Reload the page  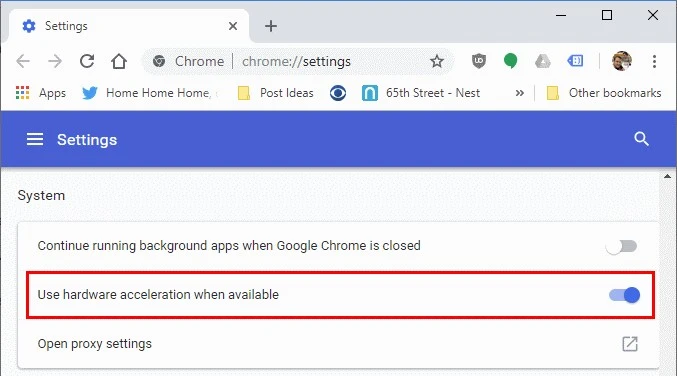pos(87,61)
